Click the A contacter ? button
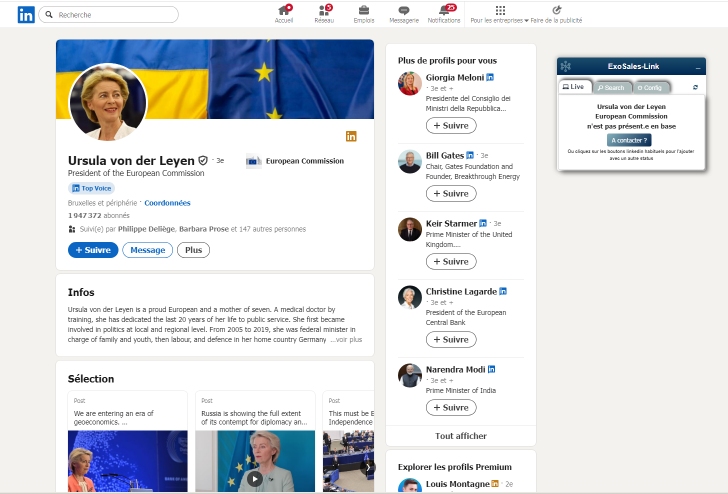The width and height of the screenshot is (728, 494). click(x=630, y=140)
